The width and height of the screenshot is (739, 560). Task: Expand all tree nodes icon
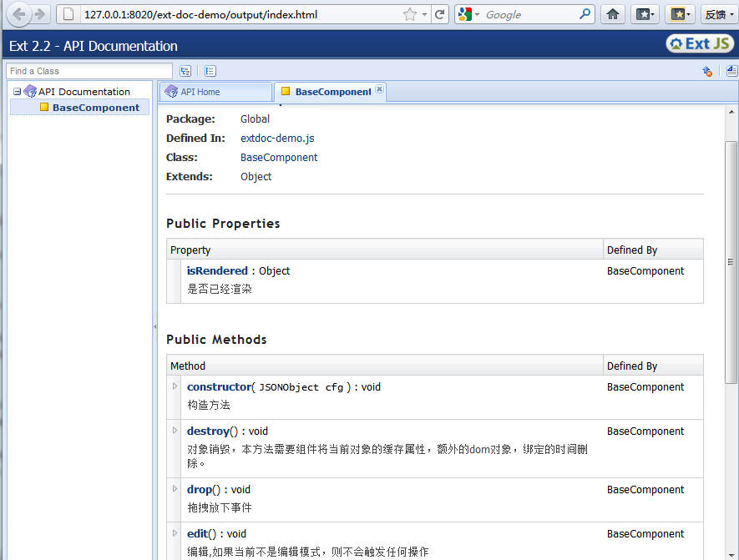tap(185, 71)
